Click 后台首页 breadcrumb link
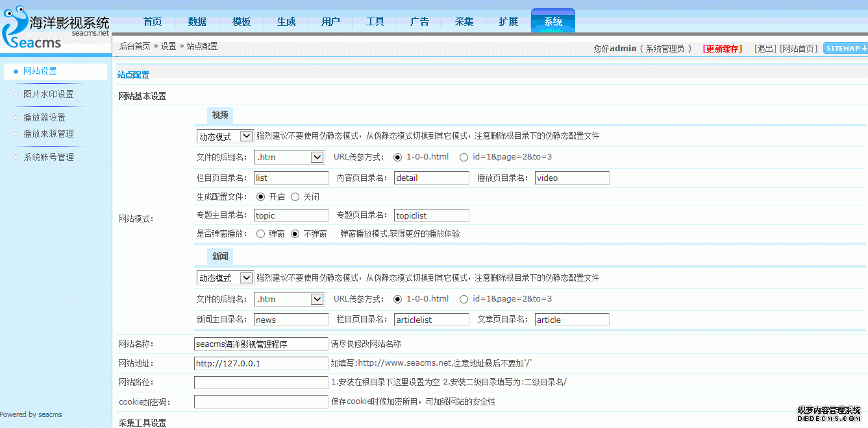The height and width of the screenshot is (428, 868). pos(134,47)
